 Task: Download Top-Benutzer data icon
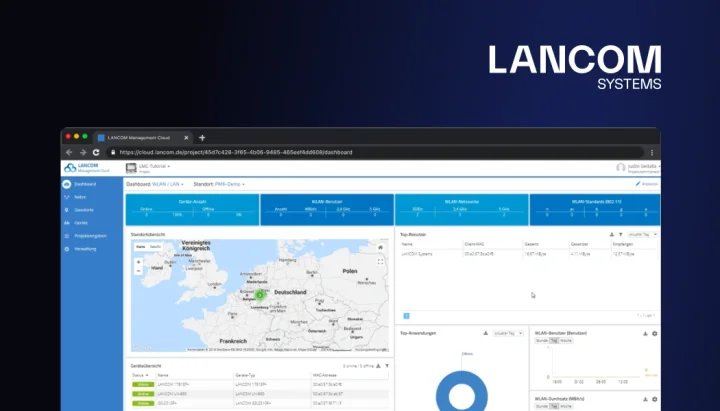pos(612,235)
